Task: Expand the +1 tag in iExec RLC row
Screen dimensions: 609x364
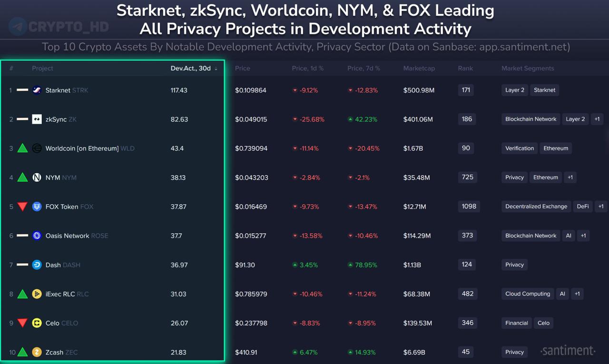Action: pyautogui.click(x=577, y=294)
